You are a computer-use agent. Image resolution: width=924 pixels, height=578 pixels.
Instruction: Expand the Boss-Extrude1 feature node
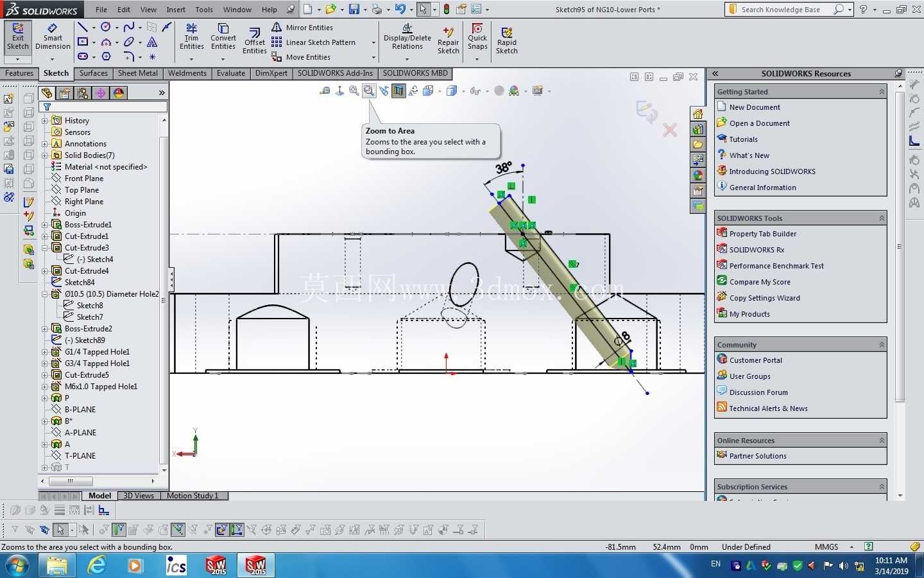[x=45, y=225]
